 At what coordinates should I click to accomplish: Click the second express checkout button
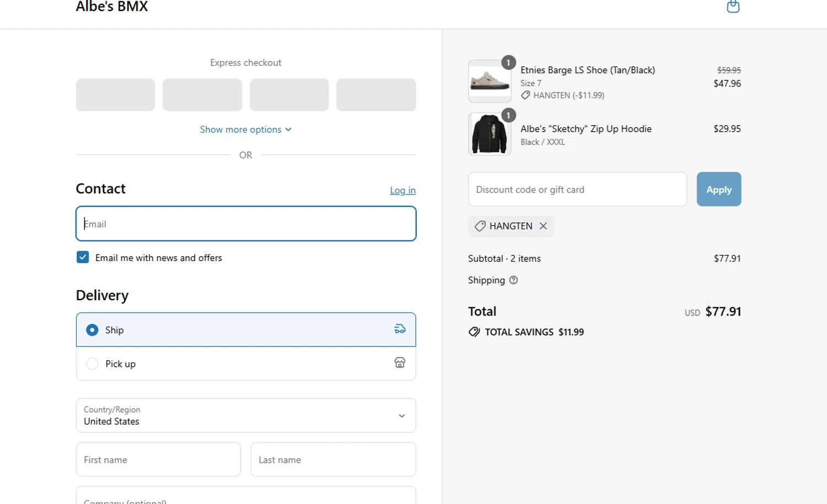point(202,95)
